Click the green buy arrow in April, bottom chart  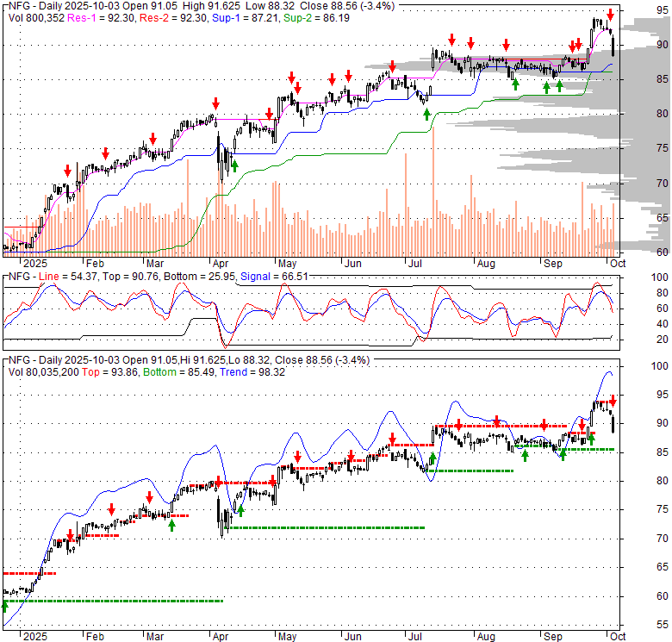(x=240, y=510)
